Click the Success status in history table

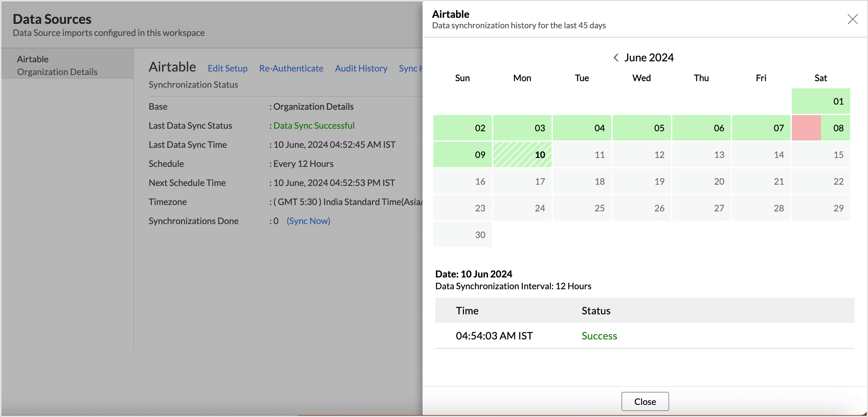pyautogui.click(x=599, y=336)
